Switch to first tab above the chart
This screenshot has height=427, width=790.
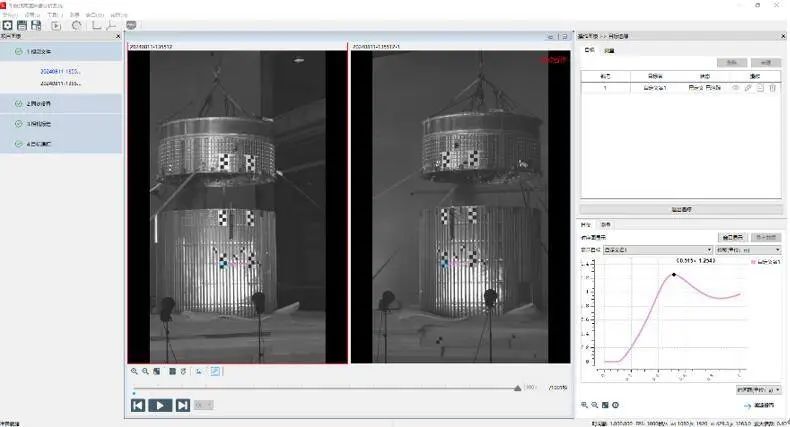pyautogui.click(x=586, y=225)
